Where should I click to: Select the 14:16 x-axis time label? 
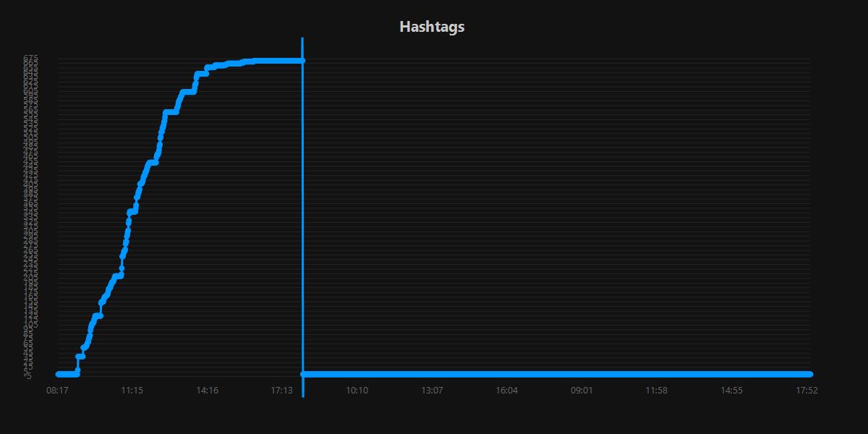(207, 391)
